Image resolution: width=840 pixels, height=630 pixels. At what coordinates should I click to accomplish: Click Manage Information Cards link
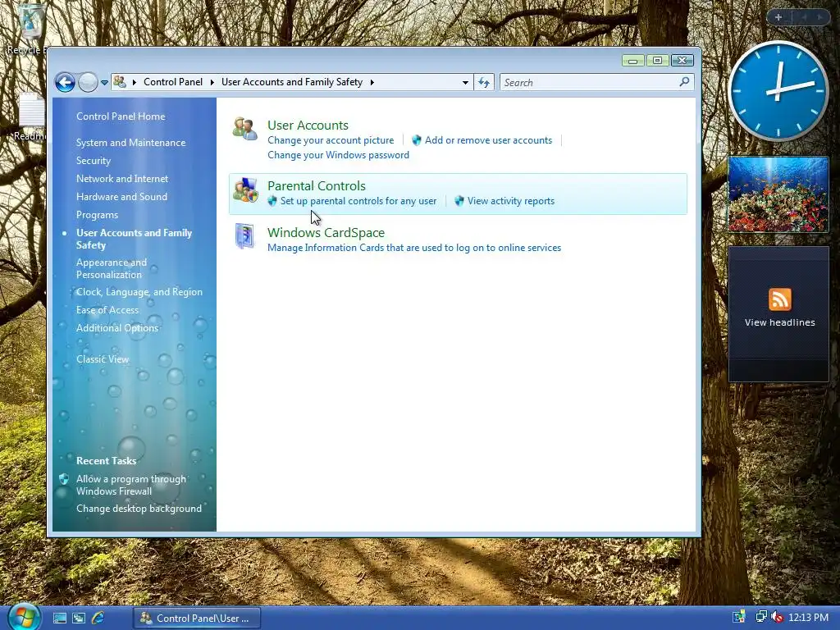[x=414, y=248]
